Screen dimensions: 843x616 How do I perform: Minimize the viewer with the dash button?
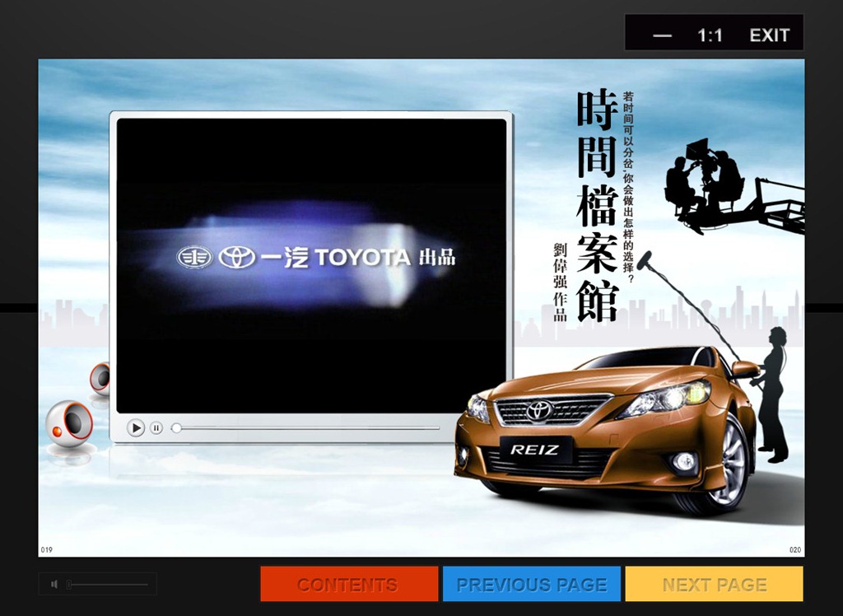click(663, 36)
